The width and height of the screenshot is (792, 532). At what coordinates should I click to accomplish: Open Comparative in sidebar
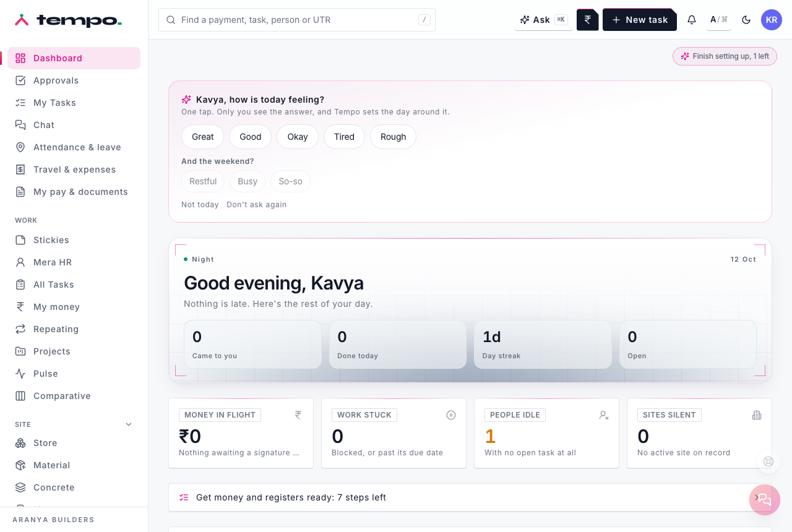74,396
